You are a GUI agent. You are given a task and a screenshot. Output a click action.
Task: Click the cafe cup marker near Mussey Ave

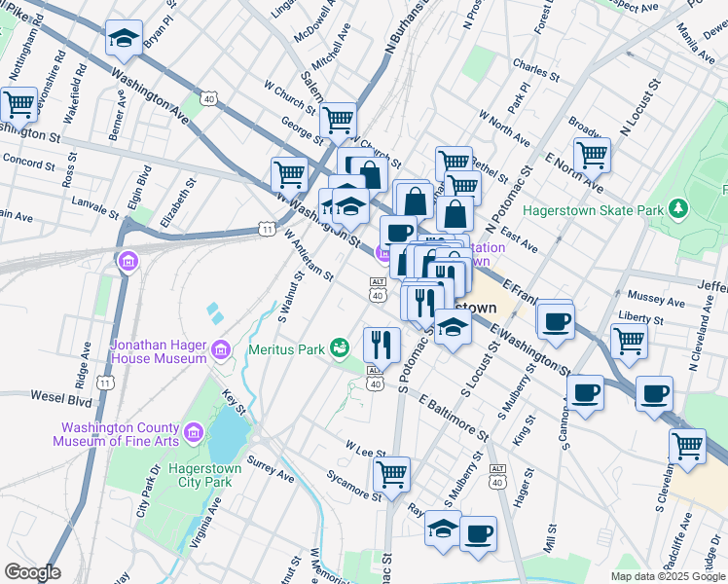tap(556, 324)
